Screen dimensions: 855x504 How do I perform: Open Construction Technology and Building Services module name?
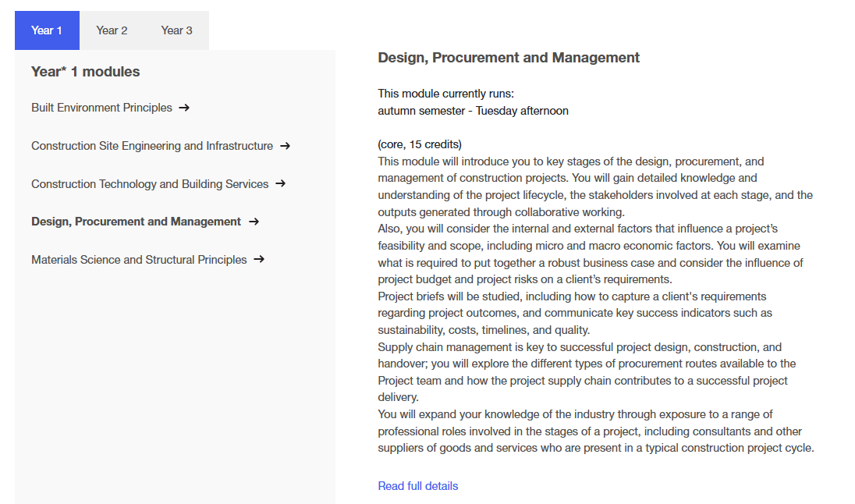coord(150,184)
